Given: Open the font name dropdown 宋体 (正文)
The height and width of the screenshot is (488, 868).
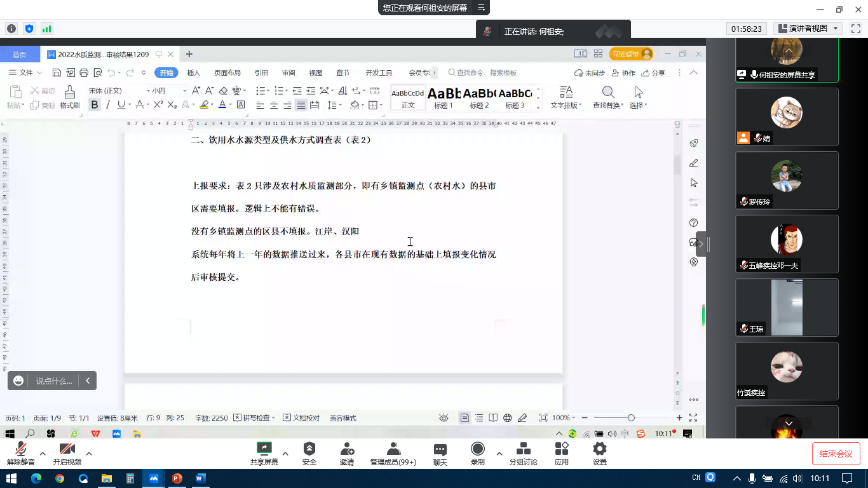Looking at the screenshot, I should (x=116, y=91).
